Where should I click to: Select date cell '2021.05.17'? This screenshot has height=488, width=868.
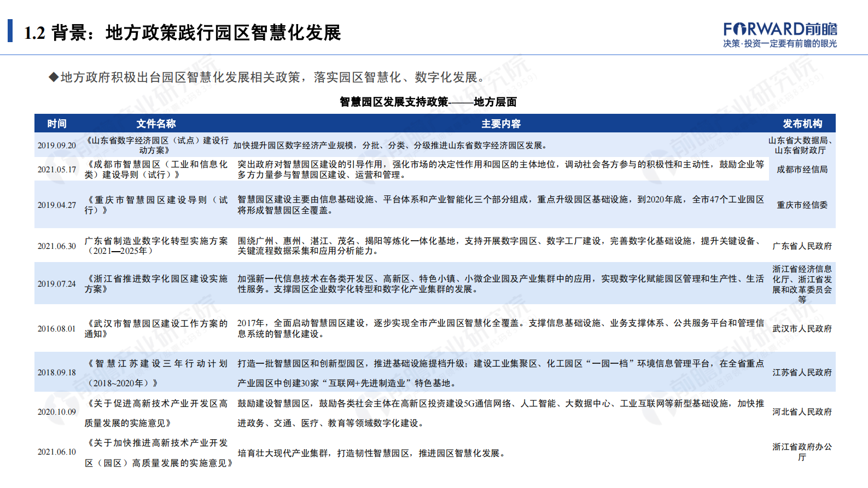[x=57, y=170]
